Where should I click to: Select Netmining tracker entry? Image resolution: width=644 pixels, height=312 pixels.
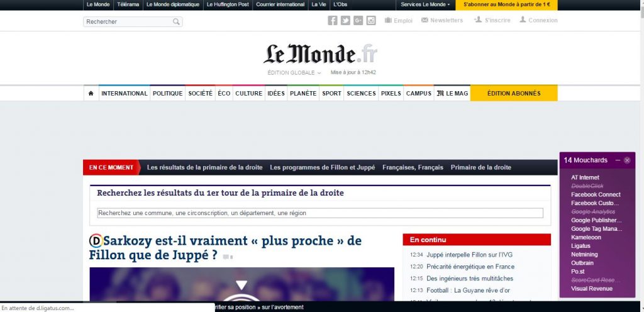pyautogui.click(x=584, y=255)
